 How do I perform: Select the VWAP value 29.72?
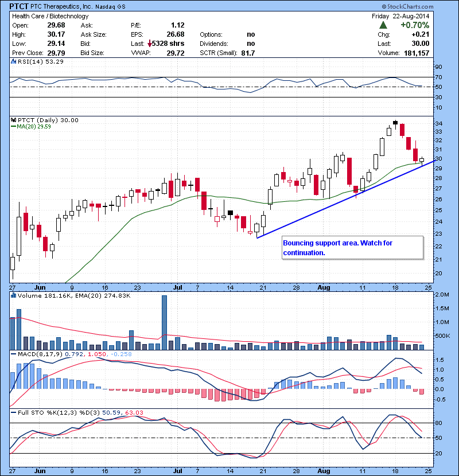(x=176, y=53)
